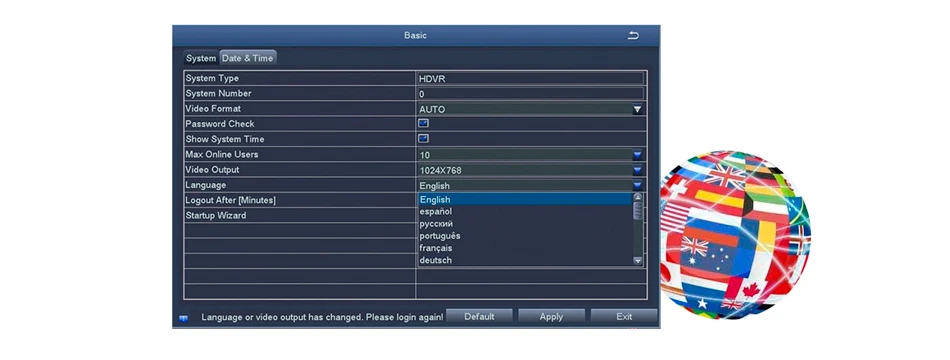Expand the Max Online Users dropdown

(x=637, y=155)
